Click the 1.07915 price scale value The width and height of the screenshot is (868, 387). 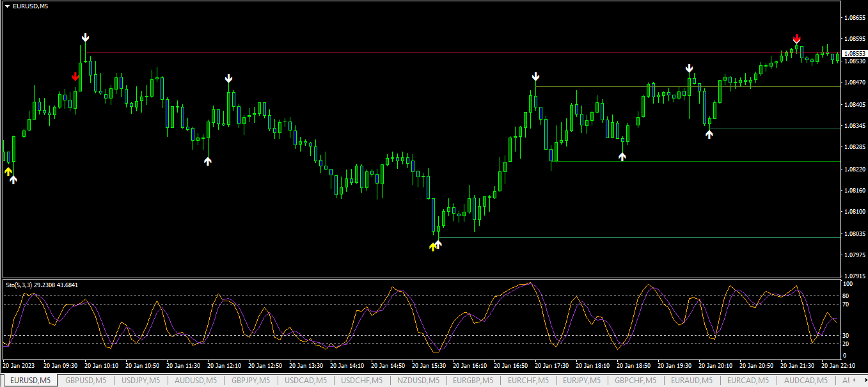(x=855, y=276)
